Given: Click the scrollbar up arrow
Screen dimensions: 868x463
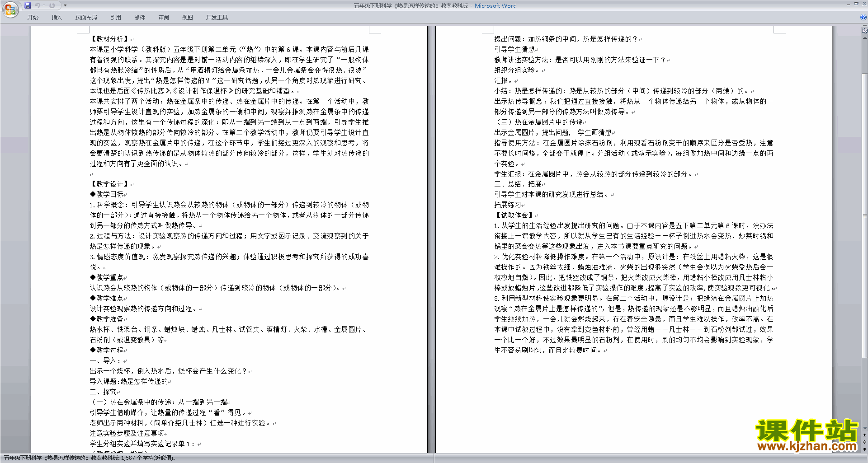Looking at the screenshot, I should 864,38.
